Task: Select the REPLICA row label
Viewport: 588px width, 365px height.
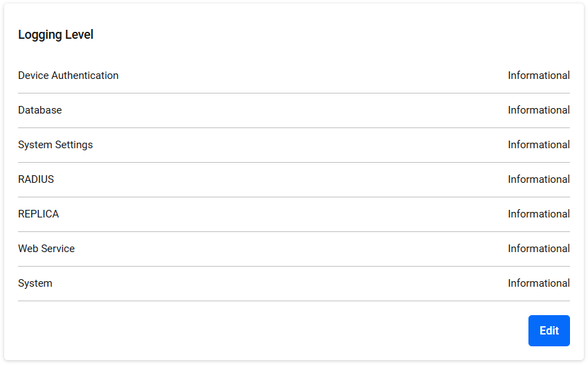Action: 39,214
